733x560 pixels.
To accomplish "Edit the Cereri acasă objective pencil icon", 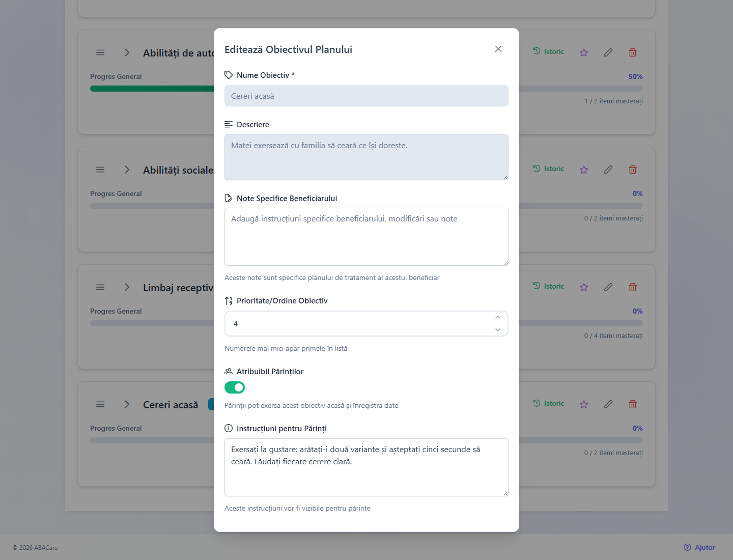I will [608, 404].
